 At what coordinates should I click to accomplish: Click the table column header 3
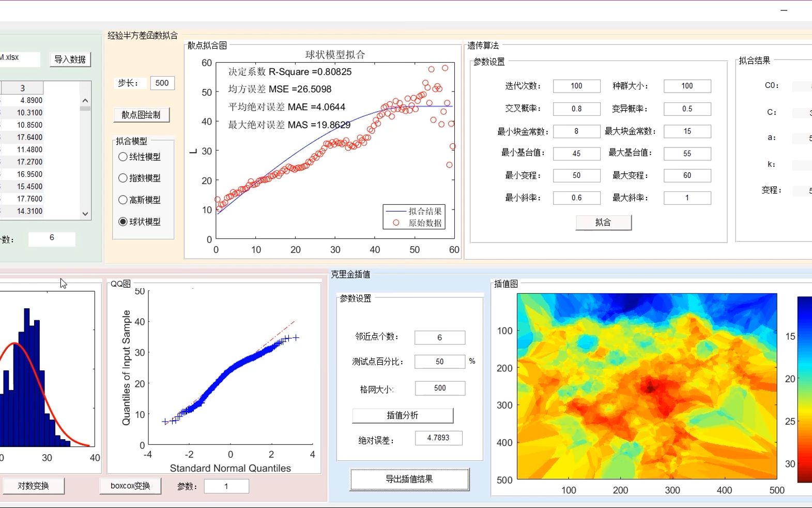[22, 88]
